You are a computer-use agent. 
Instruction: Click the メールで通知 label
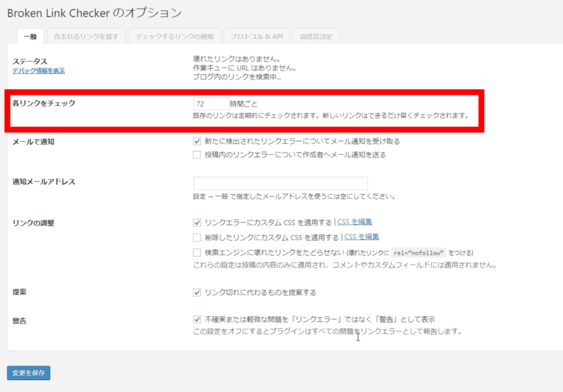click(34, 142)
